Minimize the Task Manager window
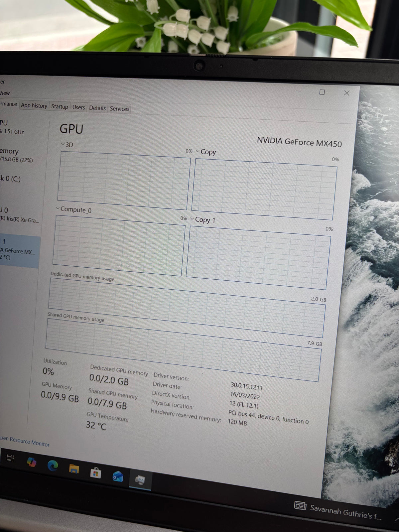 pos(298,91)
